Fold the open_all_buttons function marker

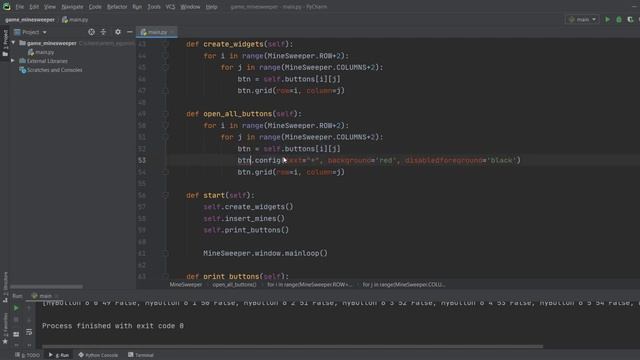click(x=165, y=114)
